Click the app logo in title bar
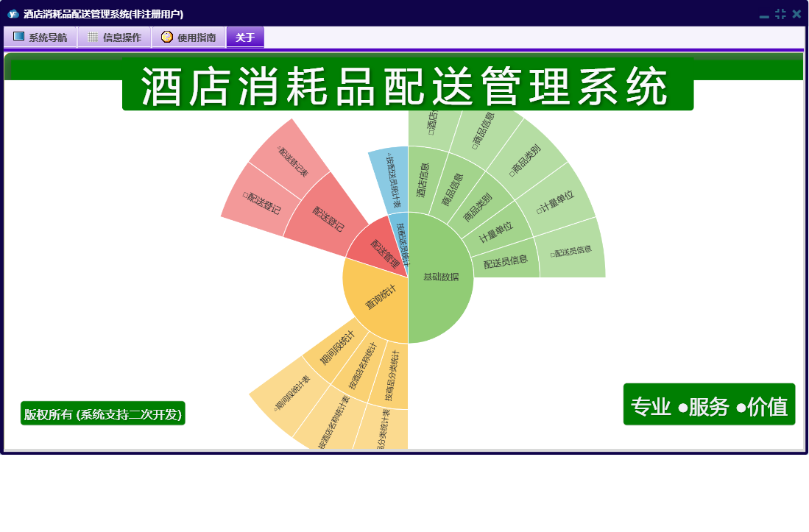 pyautogui.click(x=13, y=14)
